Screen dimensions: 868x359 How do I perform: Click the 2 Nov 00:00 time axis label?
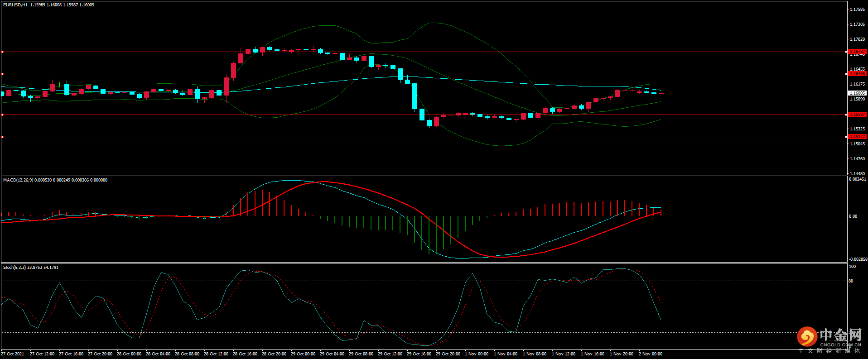coord(651,354)
